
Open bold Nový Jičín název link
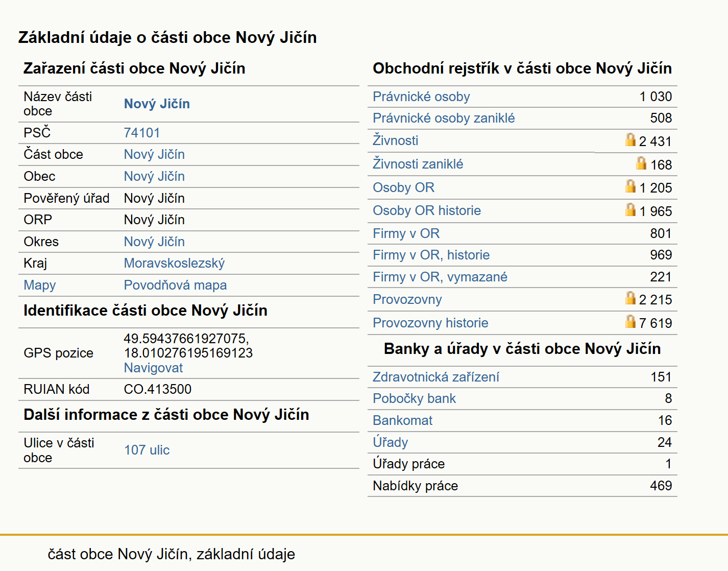click(157, 104)
